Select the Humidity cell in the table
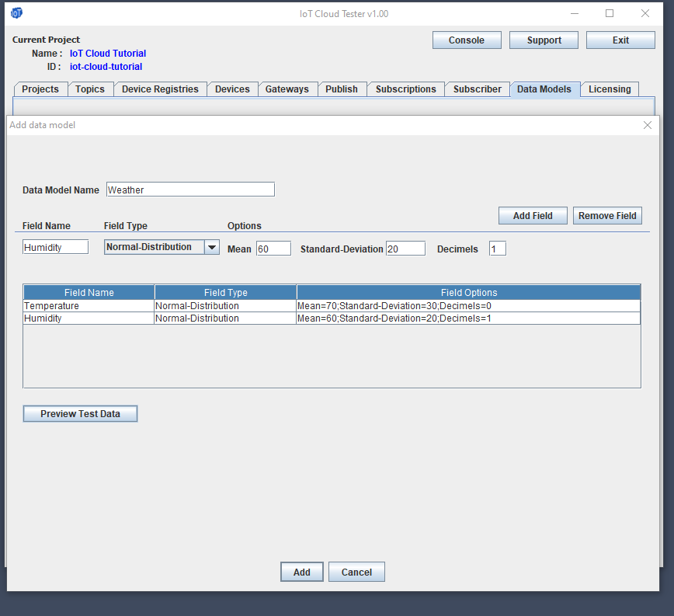The height and width of the screenshot is (616, 674). tap(89, 318)
